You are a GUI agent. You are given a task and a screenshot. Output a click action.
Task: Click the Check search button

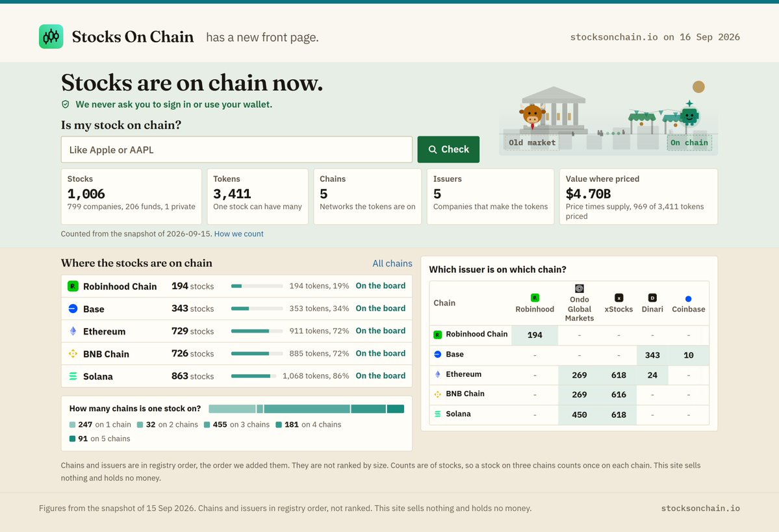click(x=448, y=149)
